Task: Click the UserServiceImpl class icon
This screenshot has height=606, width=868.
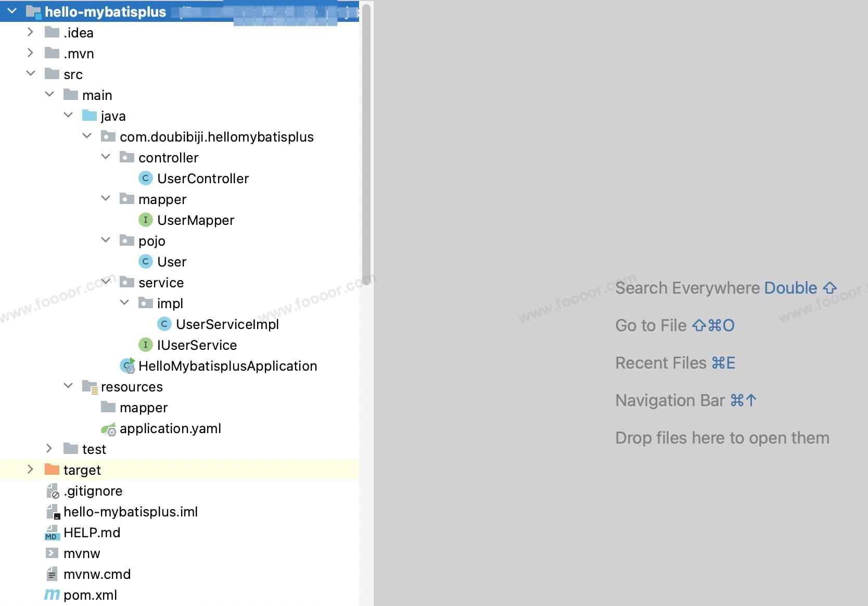Action: click(x=164, y=324)
